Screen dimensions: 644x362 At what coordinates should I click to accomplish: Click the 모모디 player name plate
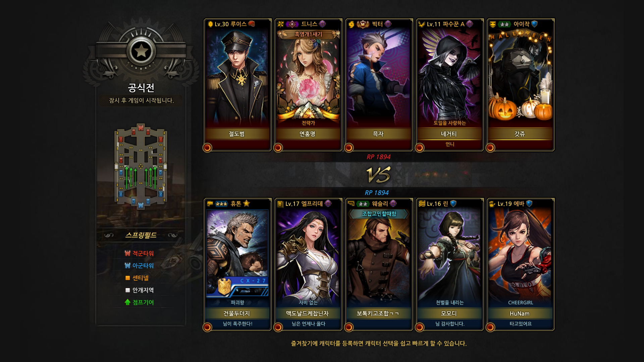449,313
